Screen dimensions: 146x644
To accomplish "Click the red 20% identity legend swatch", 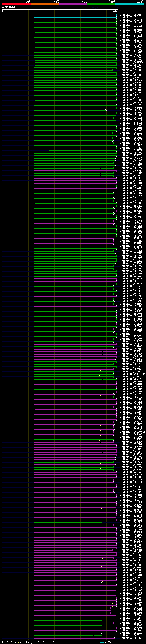I will tap(16, 4).
